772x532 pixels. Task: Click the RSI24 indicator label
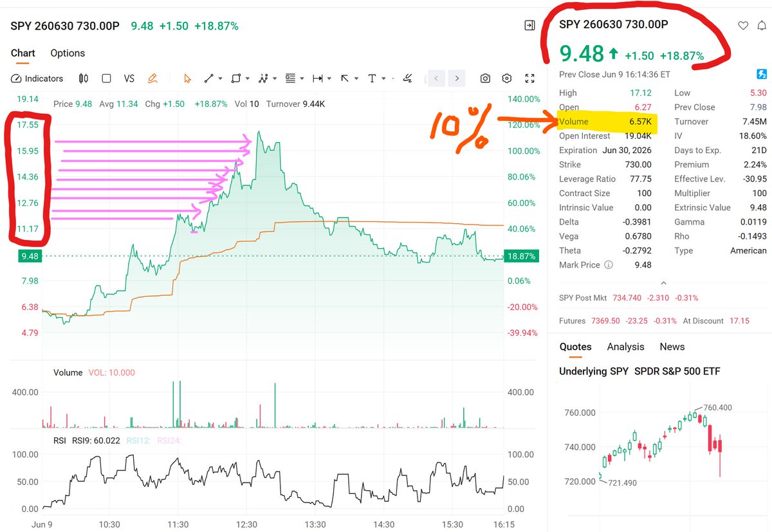(169, 441)
